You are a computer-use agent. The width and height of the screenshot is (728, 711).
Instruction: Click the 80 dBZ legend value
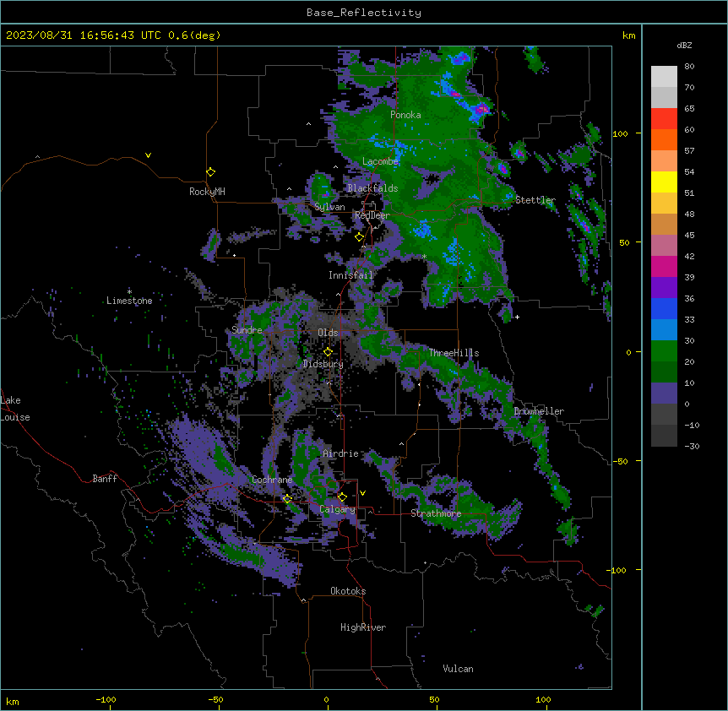[x=689, y=67]
